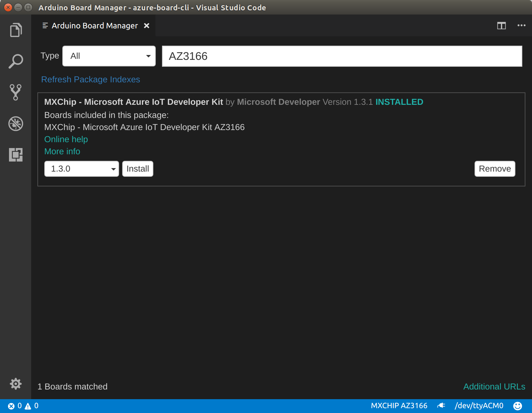The height and width of the screenshot is (413, 532).
Task: Click the INSTALLED status label
Action: [399, 102]
